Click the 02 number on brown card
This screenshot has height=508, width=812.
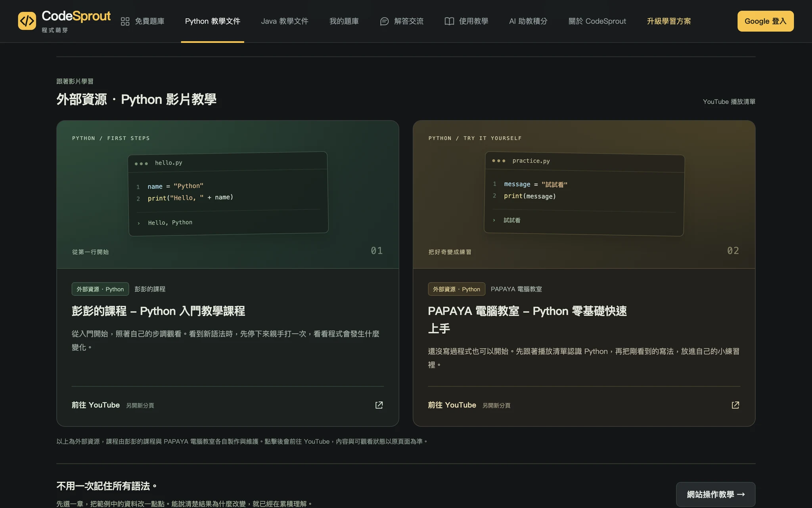(x=733, y=251)
